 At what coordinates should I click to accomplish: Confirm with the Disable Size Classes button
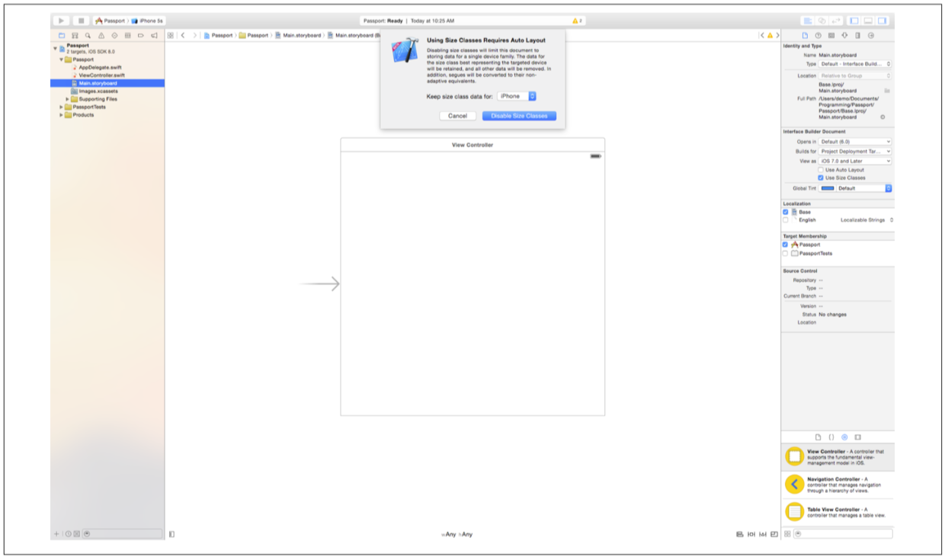(x=519, y=116)
